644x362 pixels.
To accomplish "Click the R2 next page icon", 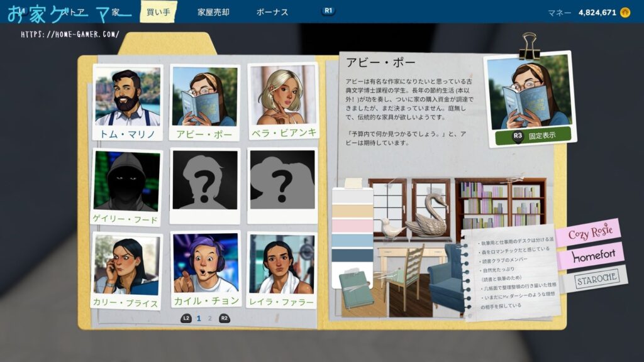I will click(225, 318).
